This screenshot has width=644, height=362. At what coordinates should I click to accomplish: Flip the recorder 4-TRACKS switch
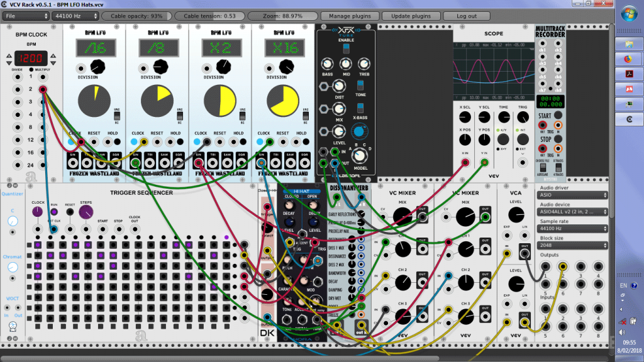tap(558, 168)
